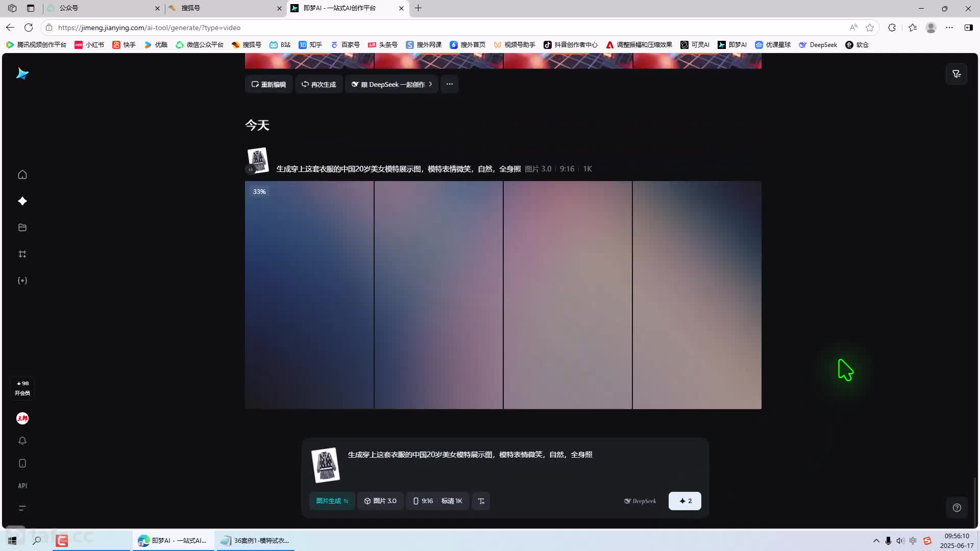This screenshot has height=551, width=980.
Task: Expand the 图片 3.0 model selector
Action: pyautogui.click(x=380, y=501)
